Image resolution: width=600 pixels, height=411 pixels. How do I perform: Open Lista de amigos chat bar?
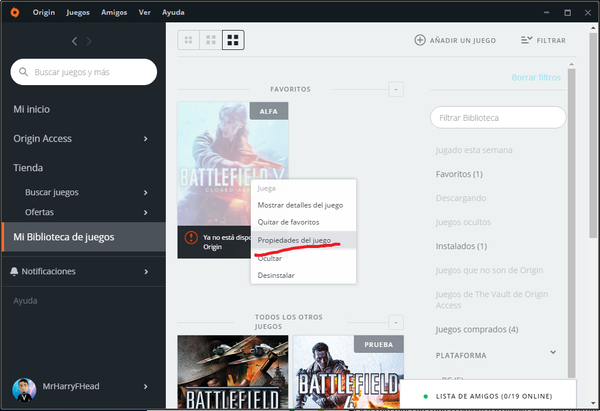tap(488, 396)
